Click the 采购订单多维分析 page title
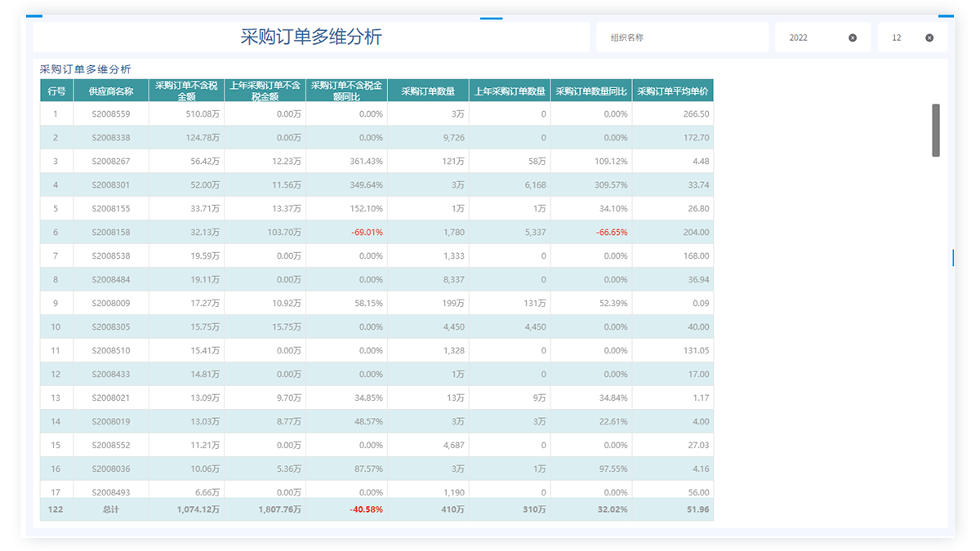The image size is (980, 551). coord(310,37)
